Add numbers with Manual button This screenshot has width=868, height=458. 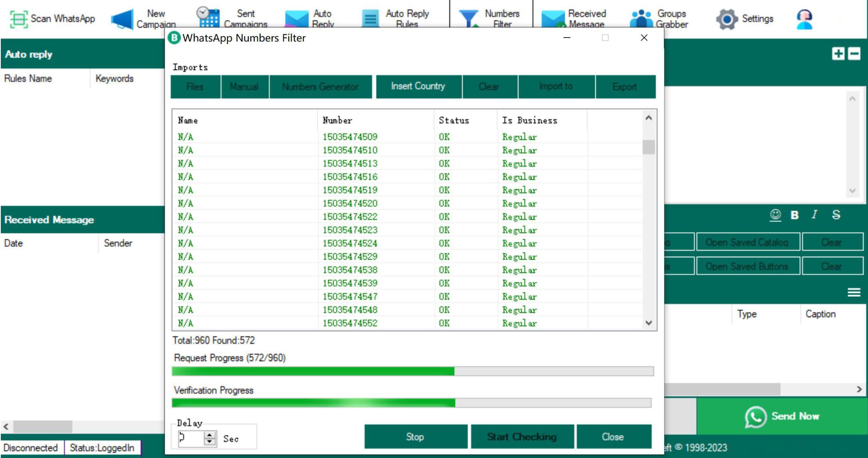245,87
